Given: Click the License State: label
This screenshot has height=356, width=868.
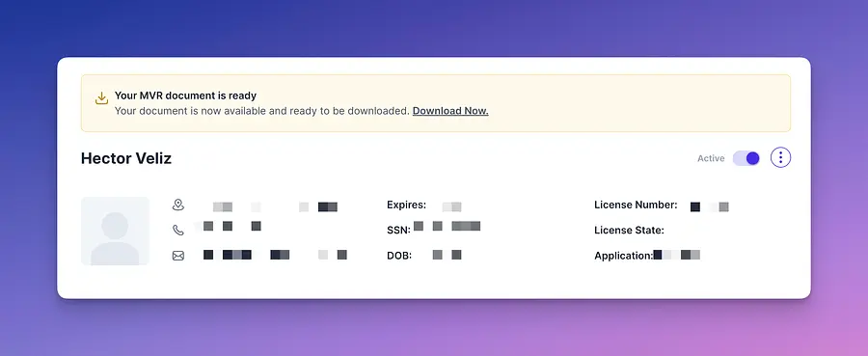Looking at the screenshot, I should 629,230.
